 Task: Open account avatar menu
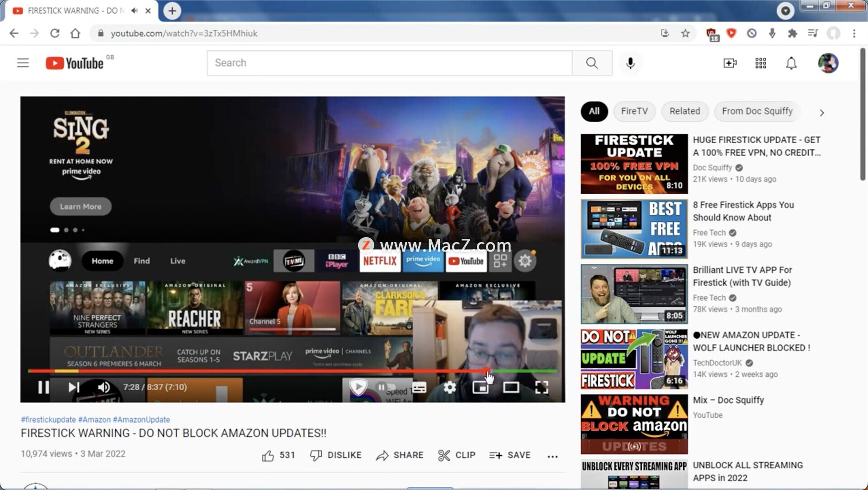coord(828,63)
